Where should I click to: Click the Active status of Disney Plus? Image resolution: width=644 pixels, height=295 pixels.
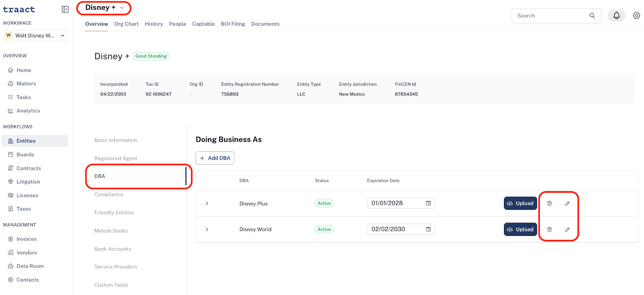[x=324, y=203]
